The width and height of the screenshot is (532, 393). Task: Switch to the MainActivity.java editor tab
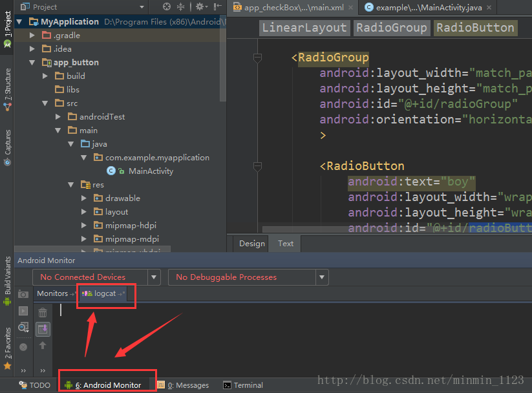(x=423, y=7)
